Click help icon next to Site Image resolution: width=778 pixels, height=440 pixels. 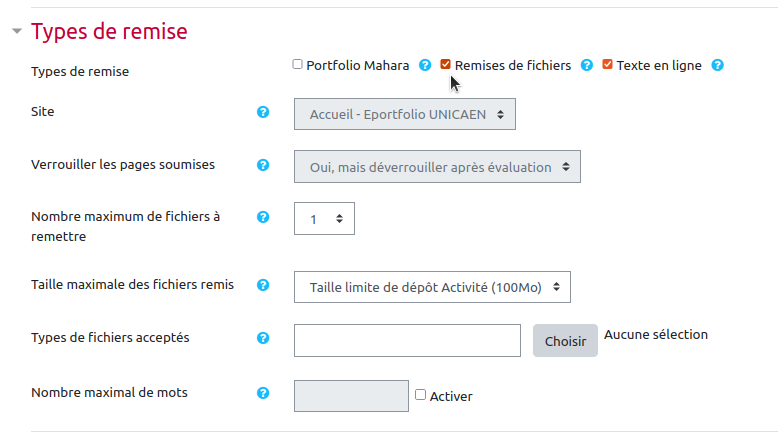coord(263,112)
